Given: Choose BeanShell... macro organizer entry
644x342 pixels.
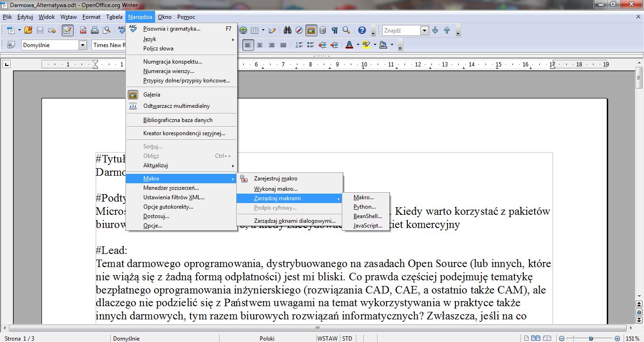Looking at the screenshot, I should coord(366,216).
